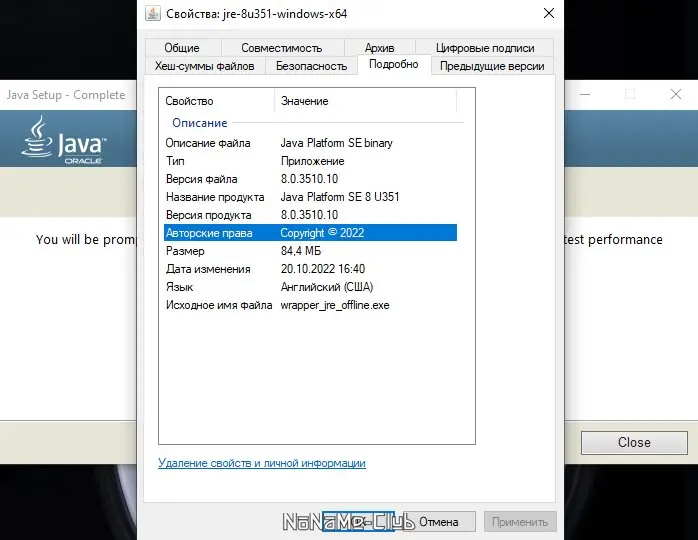Image resolution: width=698 pixels, height=540 pixels.
Task: Click the Copyright © 2022 value
Action: coord(322,233)
